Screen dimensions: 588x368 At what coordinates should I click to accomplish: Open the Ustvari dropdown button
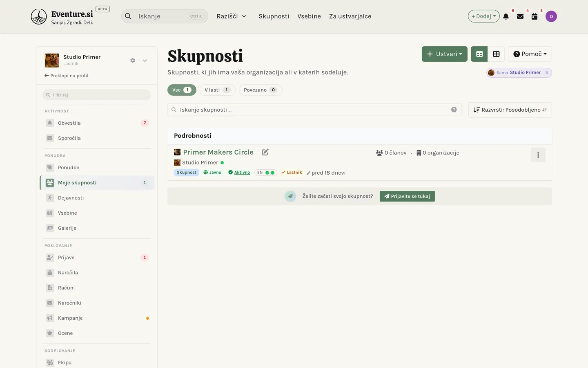[x=444, y=54]
